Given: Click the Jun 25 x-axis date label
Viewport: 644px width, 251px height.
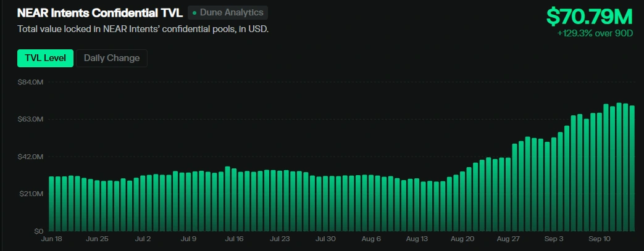Looking at the screenshot, I should coord(98,239).
